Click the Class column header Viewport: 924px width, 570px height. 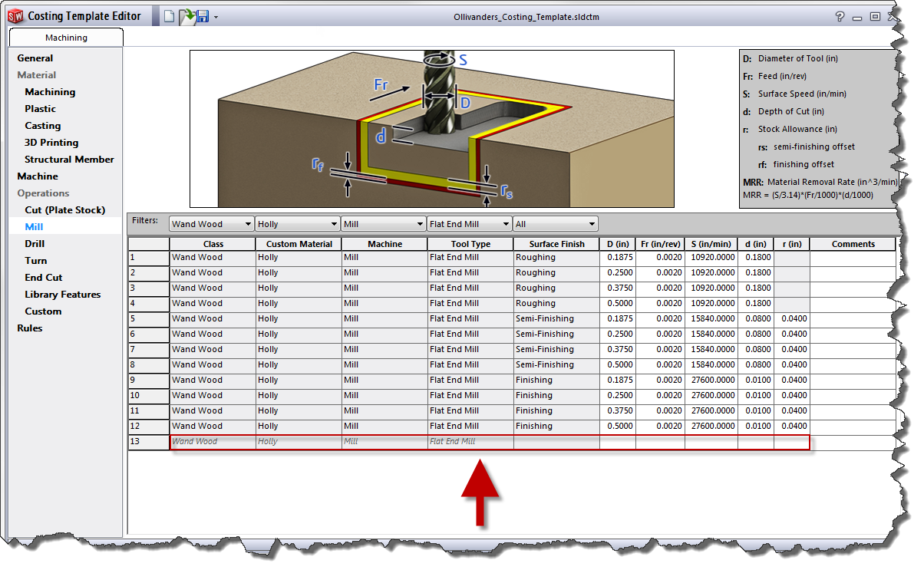click(x=213, y=244)
